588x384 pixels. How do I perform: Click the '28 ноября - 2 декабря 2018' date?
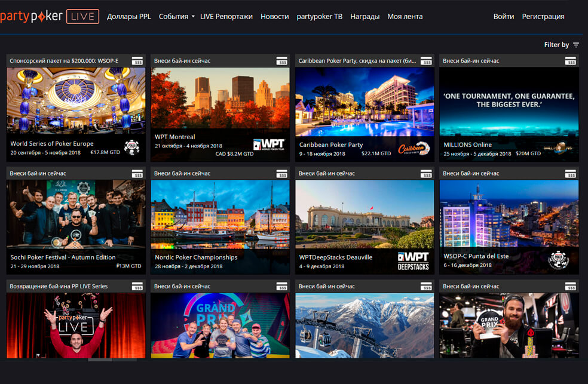(189, 266)
